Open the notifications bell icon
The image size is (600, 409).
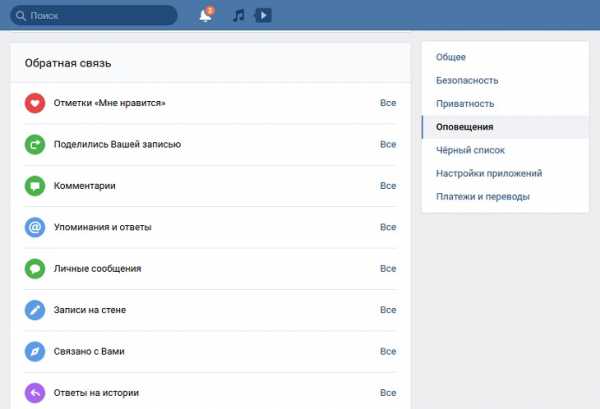pos(205,16)
